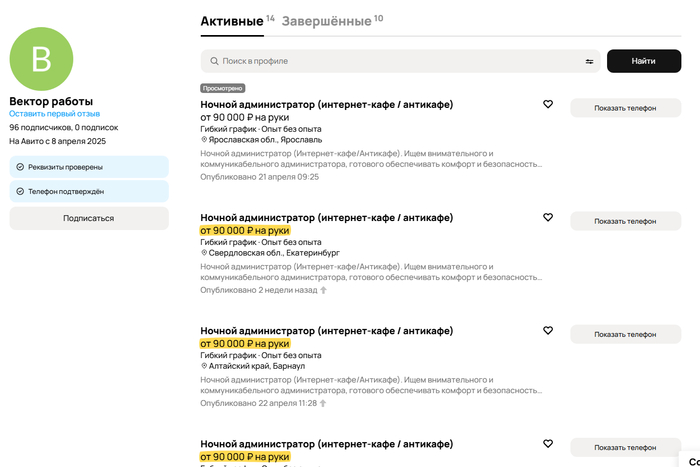Click the green В profile avatar
This screenshot has height=467, width=700.
tap(41, 58)
